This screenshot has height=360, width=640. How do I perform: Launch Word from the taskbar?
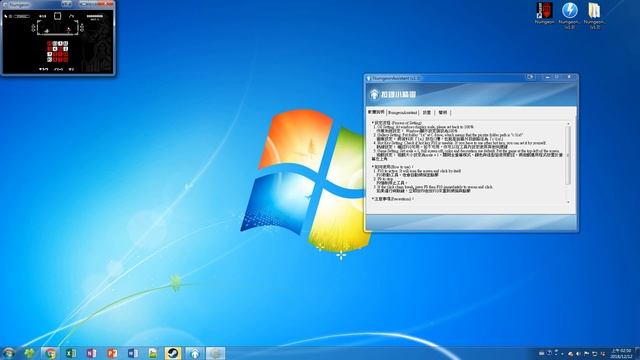pyautogui.click(x=133, y=353)
